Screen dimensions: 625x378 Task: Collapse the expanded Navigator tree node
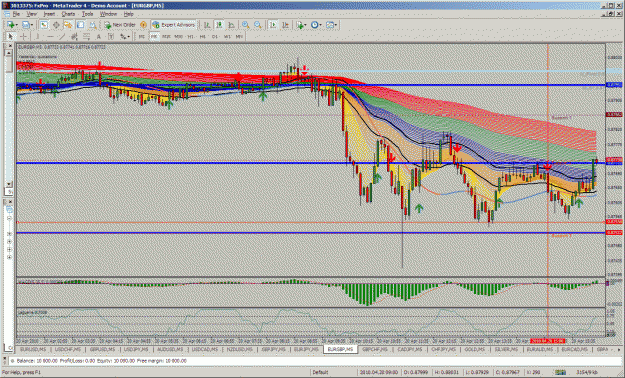click(9, 219)
